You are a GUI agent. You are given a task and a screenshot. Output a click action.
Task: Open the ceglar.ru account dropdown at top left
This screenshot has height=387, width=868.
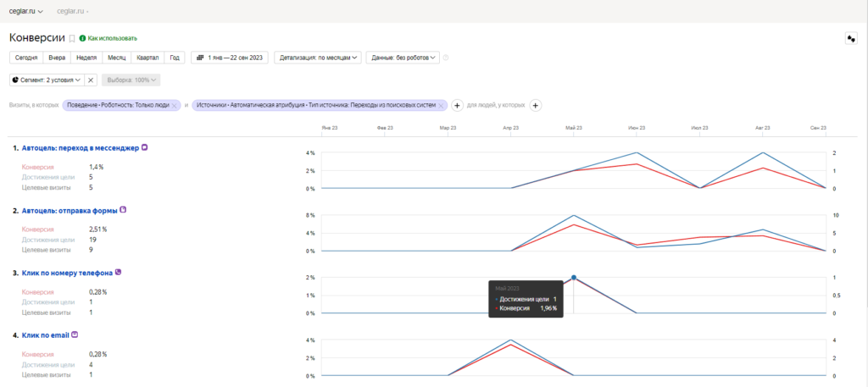(x=26, y=11)
